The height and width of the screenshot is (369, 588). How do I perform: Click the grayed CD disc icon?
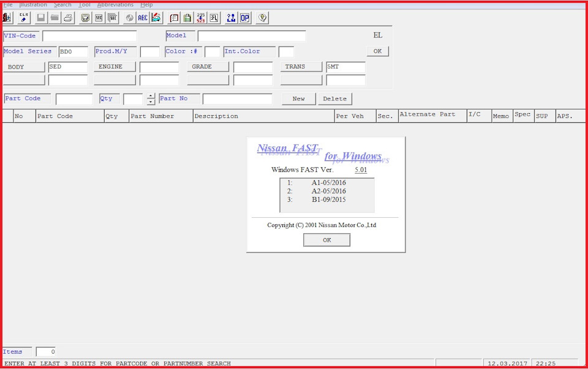(x=129, y=18)
